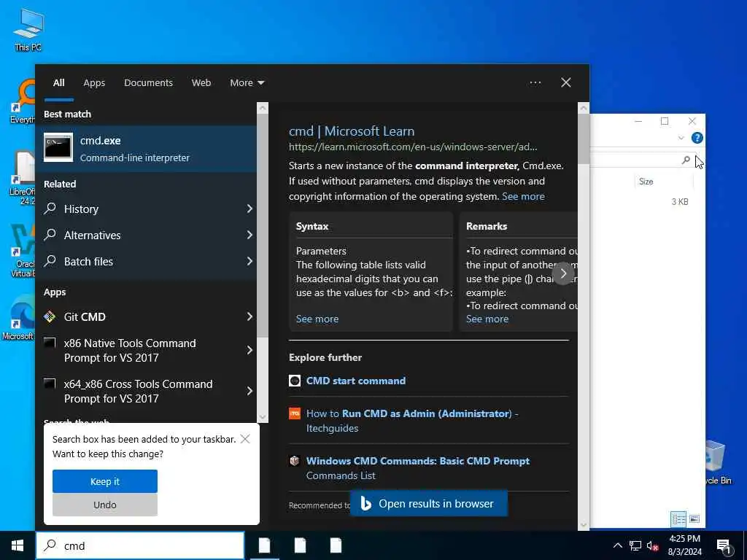Click the Alternatives search magnifier icon
Viewport: 747px width, 560px height.
click(50, 235)
